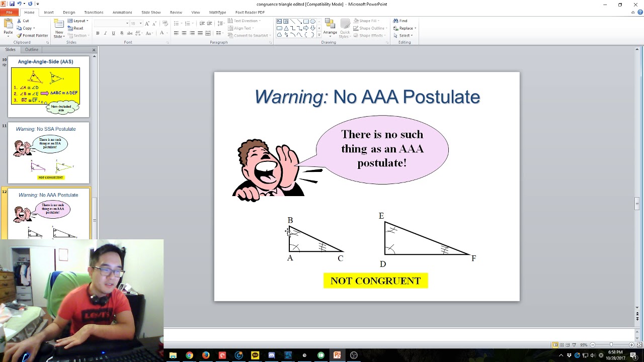The image size is (644, 362).
Task: Click Find in the Editing group
Action: coord(400,21)
